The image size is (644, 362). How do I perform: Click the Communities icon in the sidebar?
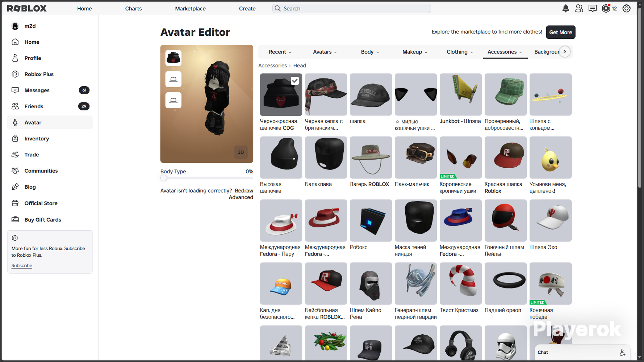pyautogui.click(x=15, y=171)
